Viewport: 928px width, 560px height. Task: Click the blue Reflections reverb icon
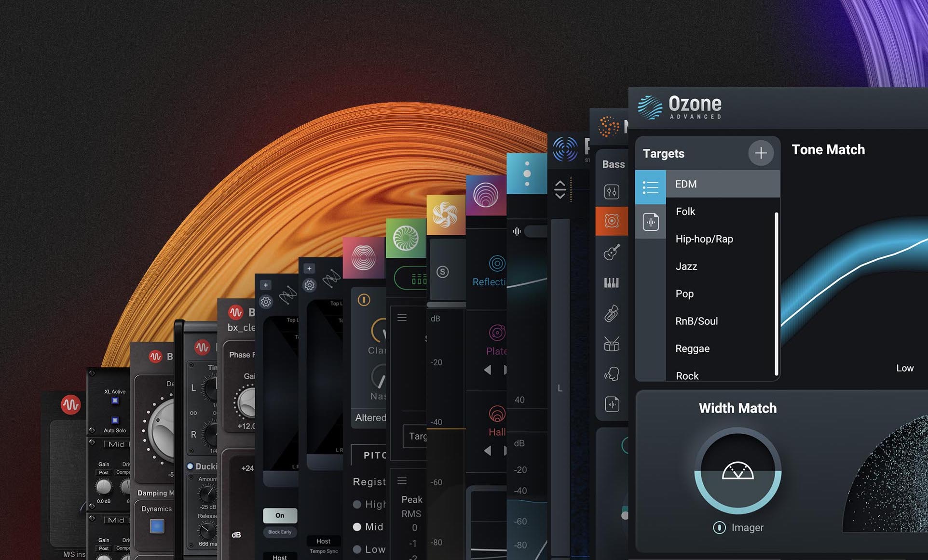pyautogui.click(x=497, y=264)
